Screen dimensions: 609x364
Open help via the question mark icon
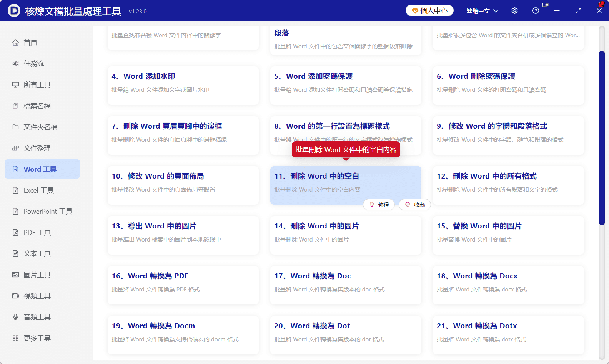click(x=536, y=11)
